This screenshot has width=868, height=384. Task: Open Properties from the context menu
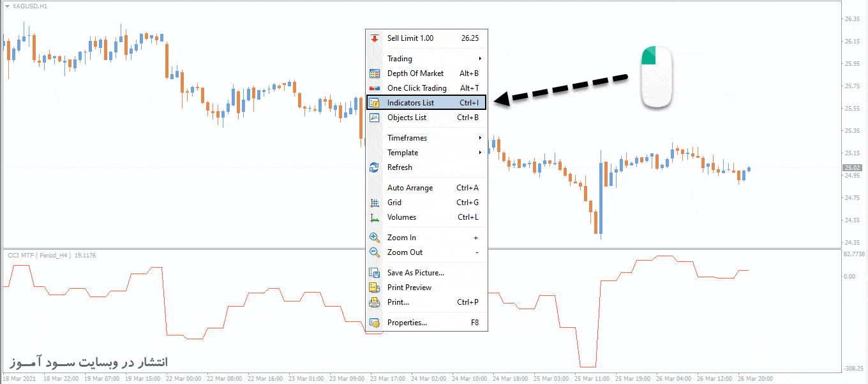(x=426, y=323)
